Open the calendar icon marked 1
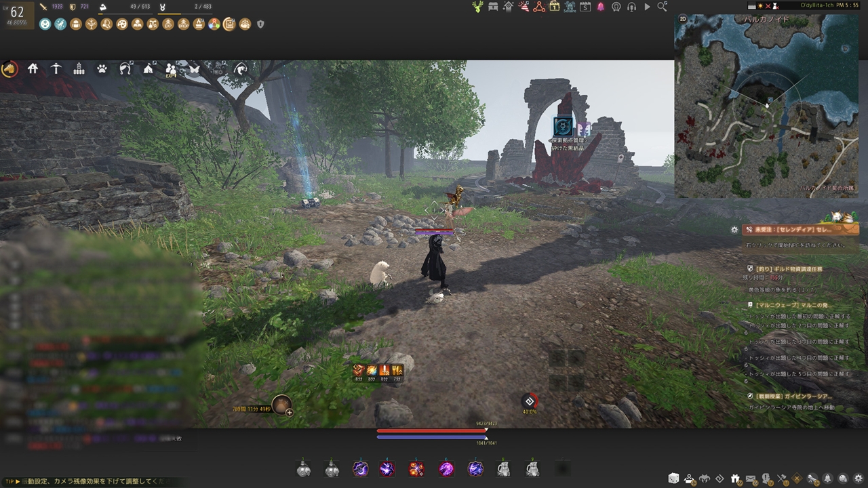This screenshot has width=868, height=488. pyautogui.click(x=555, y=7)
